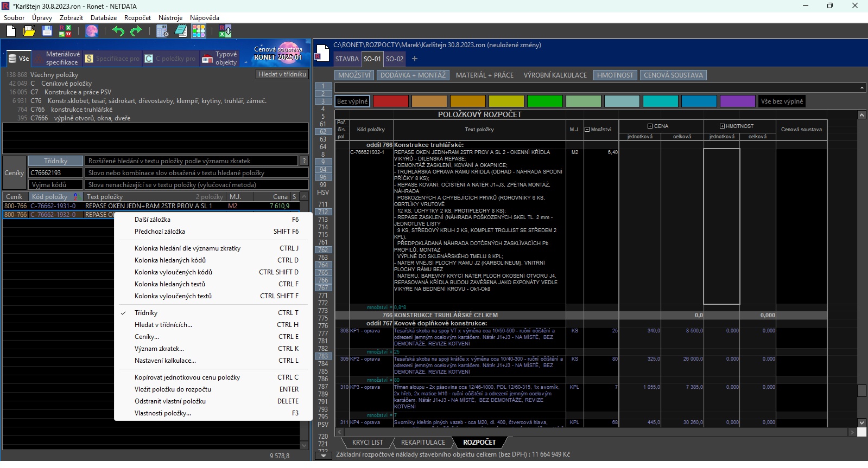Switch to the STAVBA tab
The height and width of the screenshot is (468, 868).
(x=347, y=59)
